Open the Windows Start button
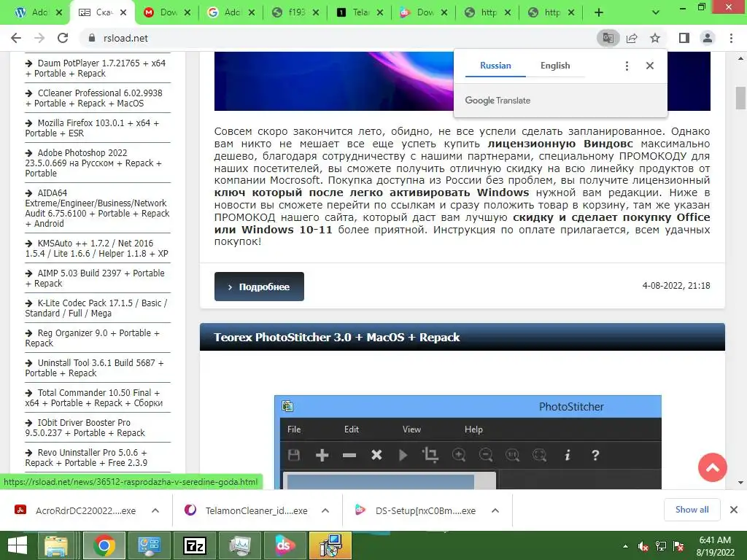 click(x=18, y=545)
